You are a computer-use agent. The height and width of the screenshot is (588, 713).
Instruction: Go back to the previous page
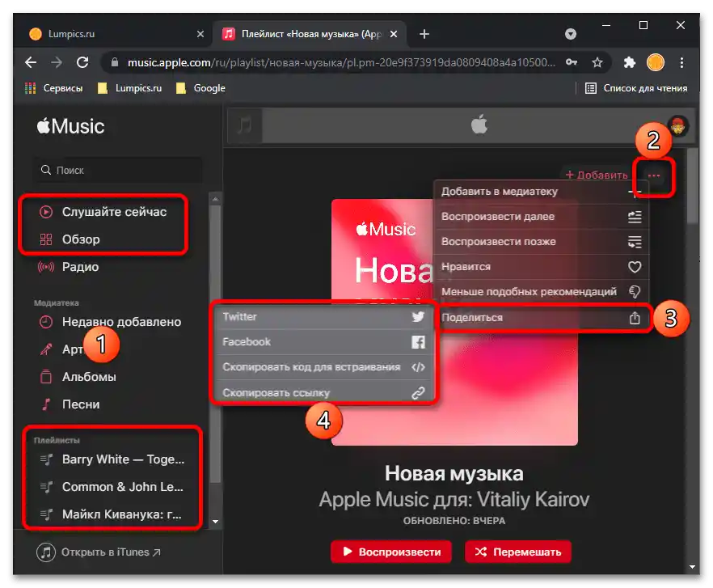31,62
